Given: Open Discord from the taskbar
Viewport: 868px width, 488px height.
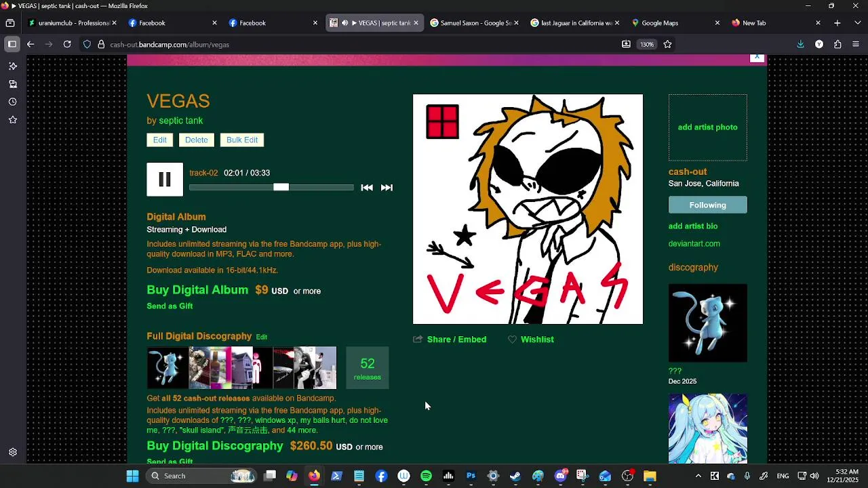Looking at the screenshot, I should 560,476.
